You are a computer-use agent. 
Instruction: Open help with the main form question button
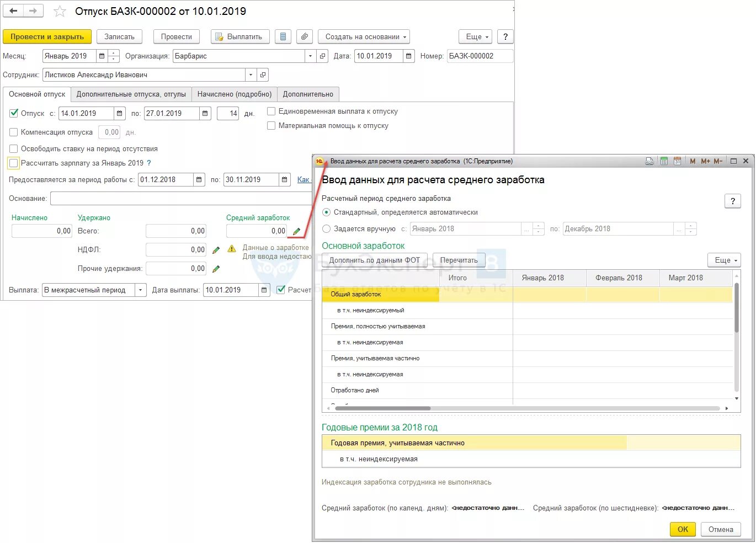505,37
